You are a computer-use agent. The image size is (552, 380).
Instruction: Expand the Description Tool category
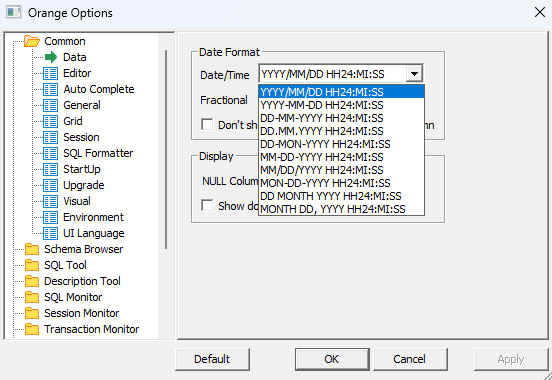tap(82, 281)
